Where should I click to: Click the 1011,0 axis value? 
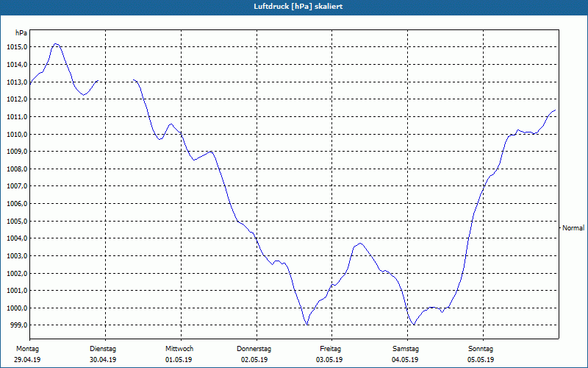[17, 117]
